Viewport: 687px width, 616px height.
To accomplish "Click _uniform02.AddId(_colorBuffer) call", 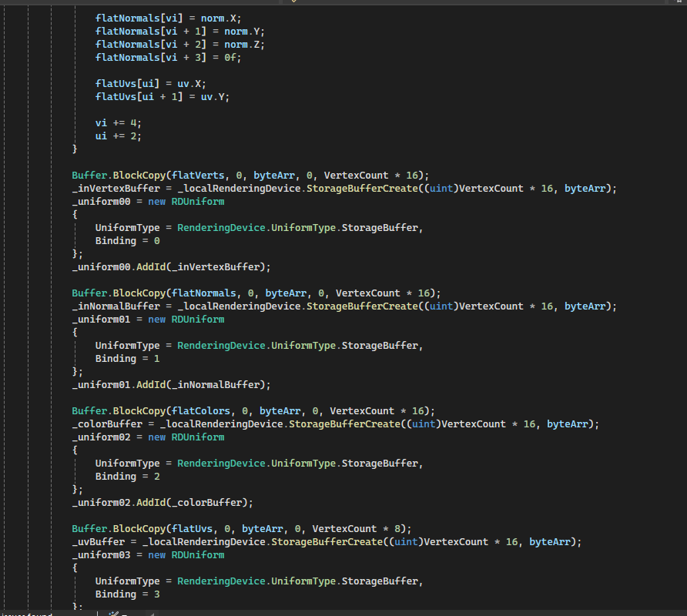I will point(163,503).
